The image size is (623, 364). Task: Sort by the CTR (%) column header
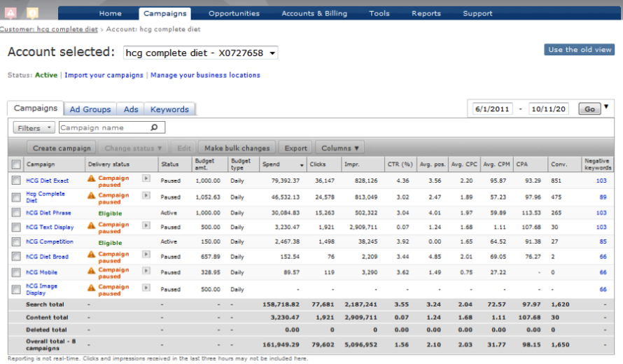pos(400,164)
